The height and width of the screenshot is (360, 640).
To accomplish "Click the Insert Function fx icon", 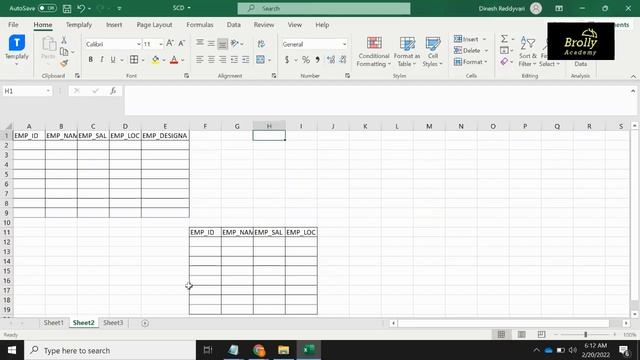I will point(113,91).
